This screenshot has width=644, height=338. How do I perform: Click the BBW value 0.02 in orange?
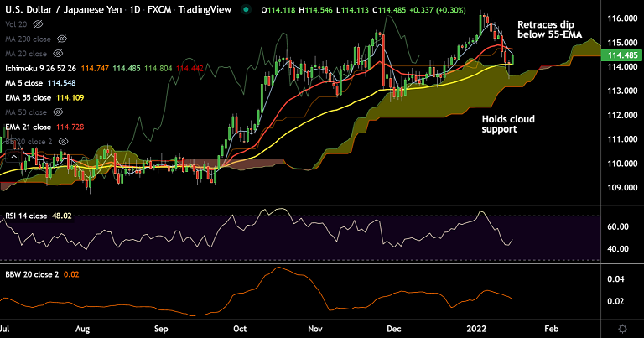point(71,274)
